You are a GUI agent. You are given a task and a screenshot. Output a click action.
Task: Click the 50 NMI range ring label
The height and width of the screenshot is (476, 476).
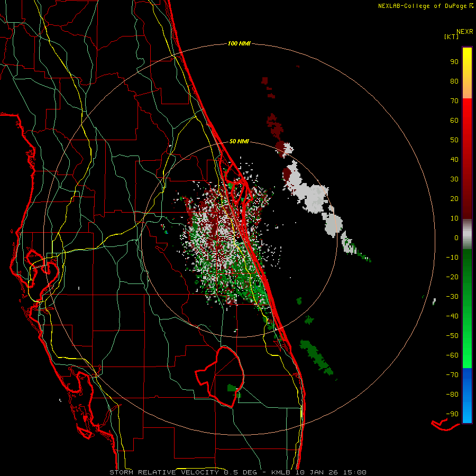tap(239, 141)
